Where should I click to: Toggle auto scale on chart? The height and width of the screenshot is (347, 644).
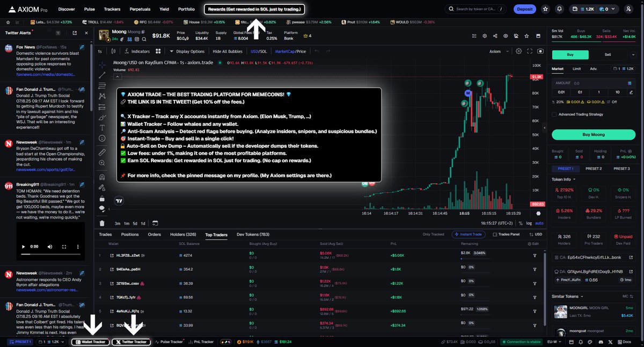539,223
